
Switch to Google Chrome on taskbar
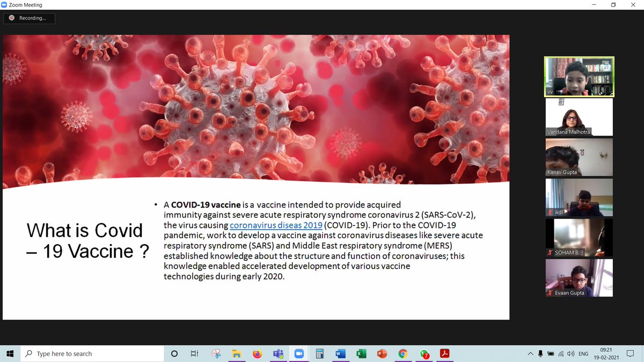click(x=403, y=353)
